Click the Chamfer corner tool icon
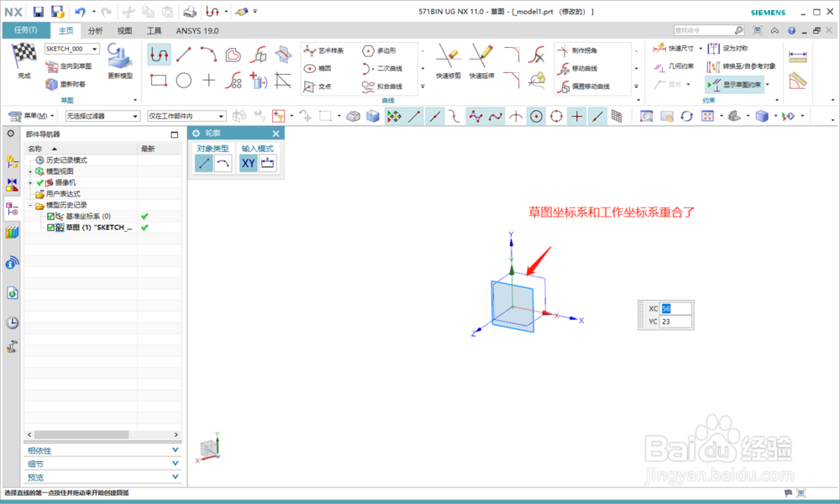 [512, 80]
